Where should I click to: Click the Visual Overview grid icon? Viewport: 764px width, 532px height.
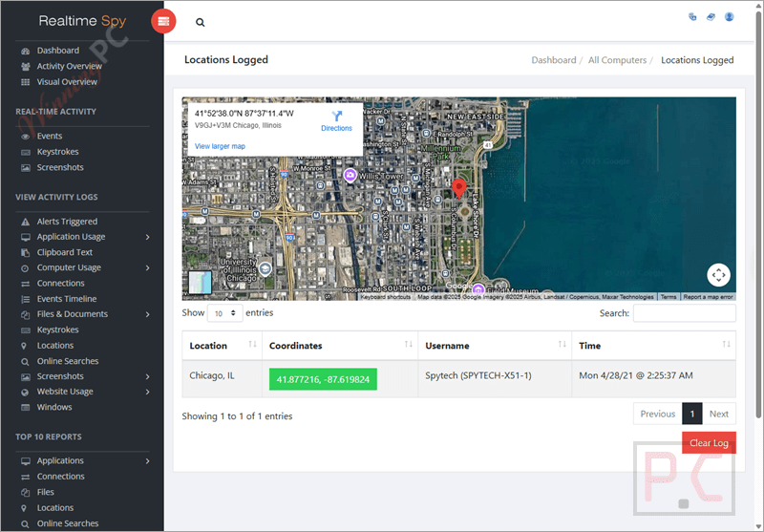click(26, 82)
